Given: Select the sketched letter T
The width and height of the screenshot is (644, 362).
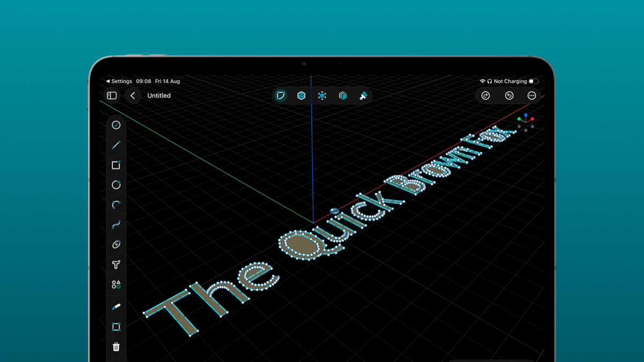Looking at the screenshot, I should pos(171,314).
